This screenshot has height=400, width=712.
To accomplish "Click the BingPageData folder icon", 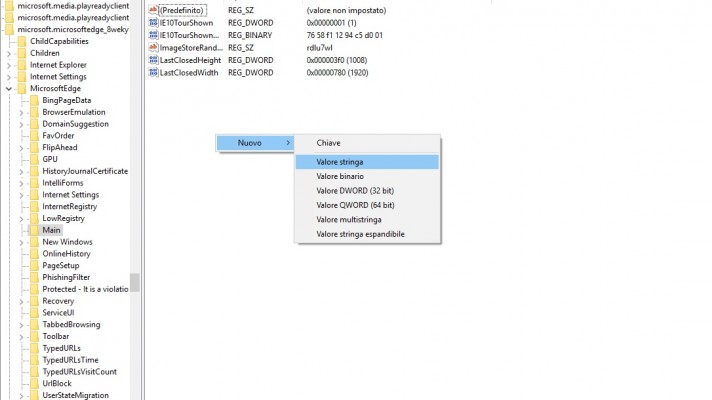I will tap(34, 100).
